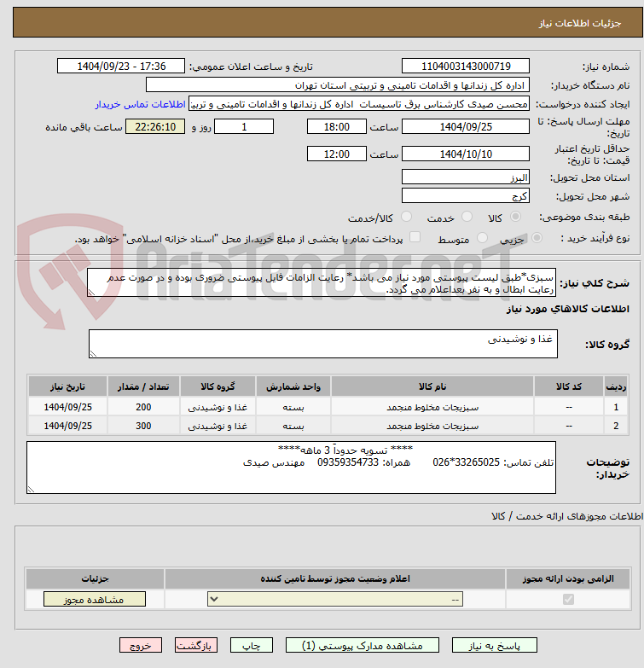Click the delivery province field البرز
Screen dimensions: 644x668
466,177
